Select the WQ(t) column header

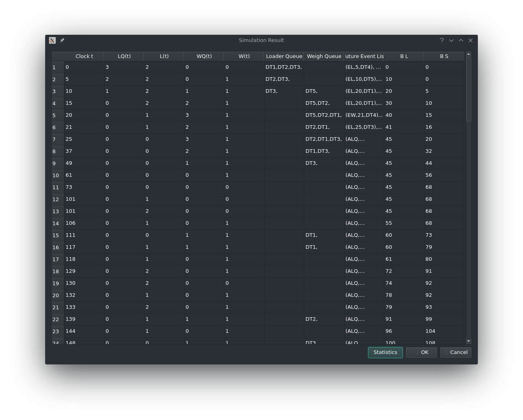click(204, 56)
